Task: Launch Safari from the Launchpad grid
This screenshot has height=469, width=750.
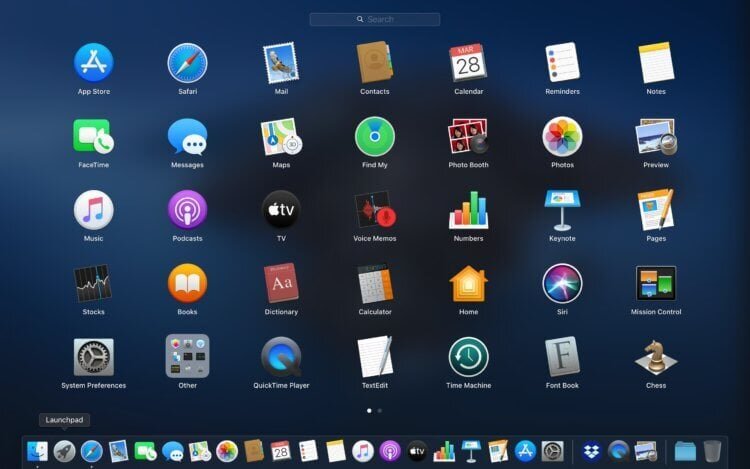Action: tap(188, 63)
